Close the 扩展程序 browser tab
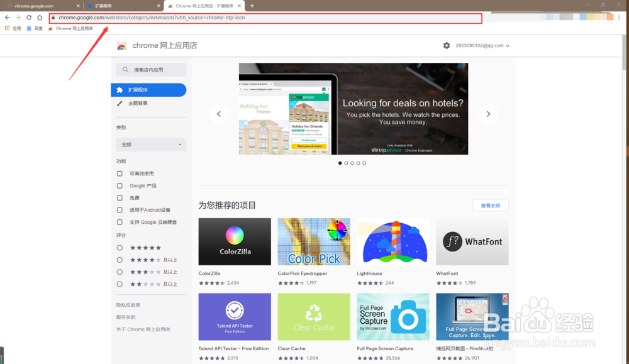 (x=159, y=6)
